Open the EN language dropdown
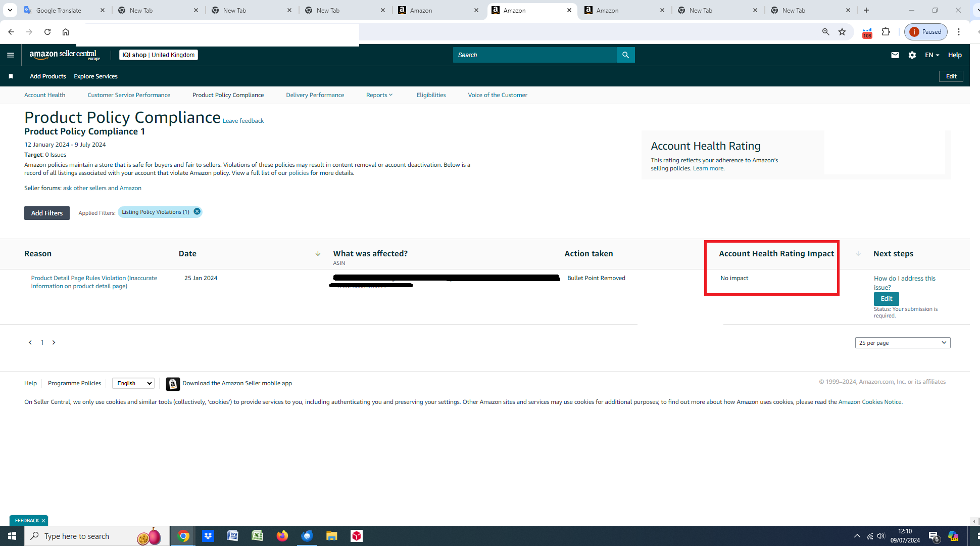Image resolution: width=980 pixels, height=546 pixels. (x=932, y=55)
